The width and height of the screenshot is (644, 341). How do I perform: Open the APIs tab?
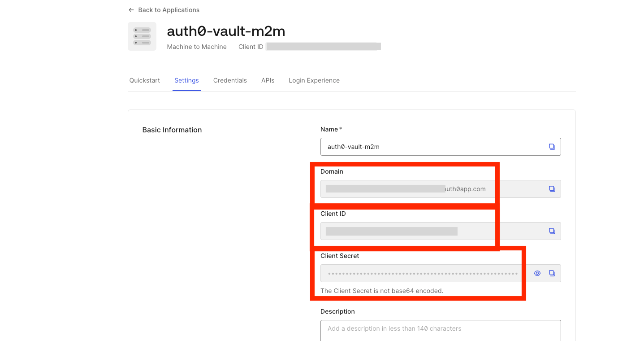click(x=268, y=80)
